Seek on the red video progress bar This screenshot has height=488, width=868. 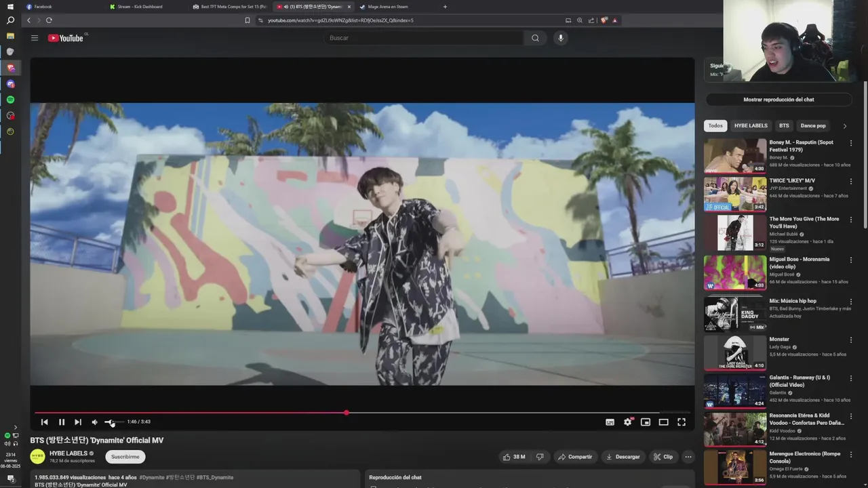click(362, 412)
